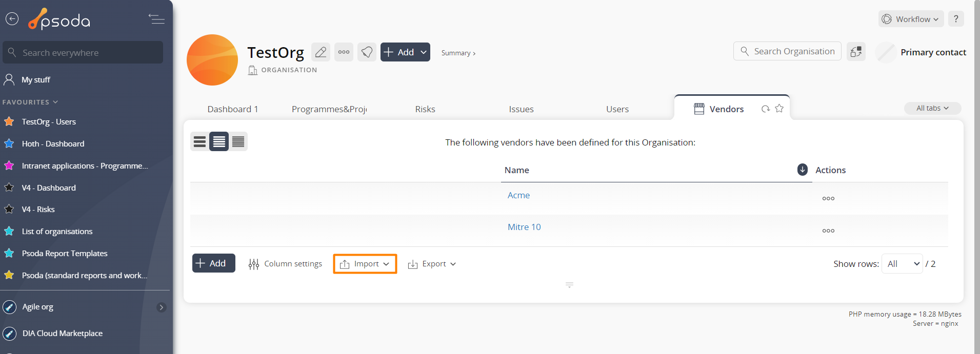
Task: Click the pink star for Intranet applications
Action: pyautogui.click(x=9, y=165)
